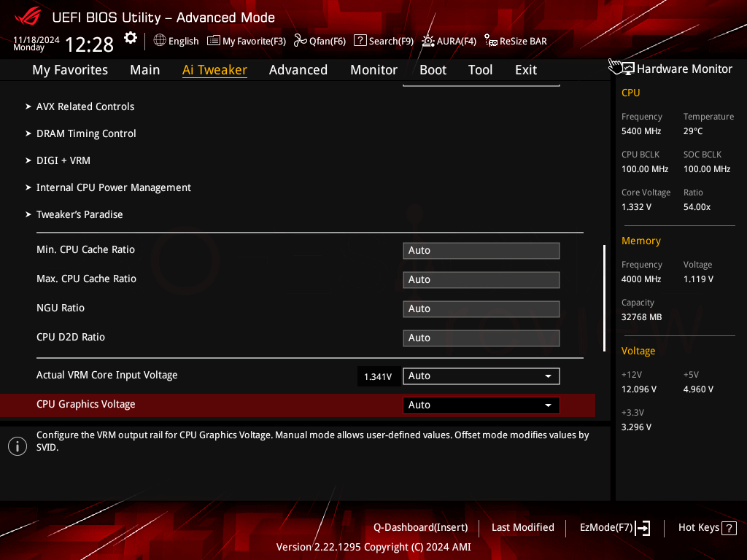Viewport: 747px width, 560px height.
Task: Click the ROG logo
Action: pos(28,17)
